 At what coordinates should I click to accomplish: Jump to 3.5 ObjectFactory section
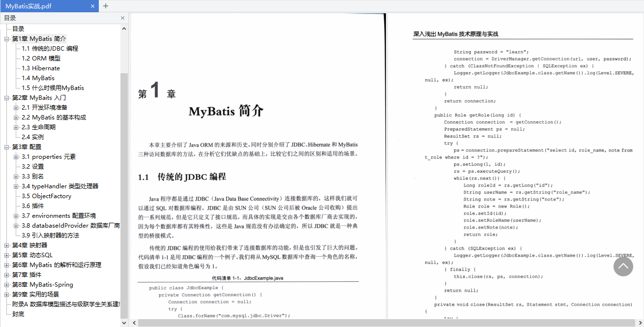tap(46, 196)
